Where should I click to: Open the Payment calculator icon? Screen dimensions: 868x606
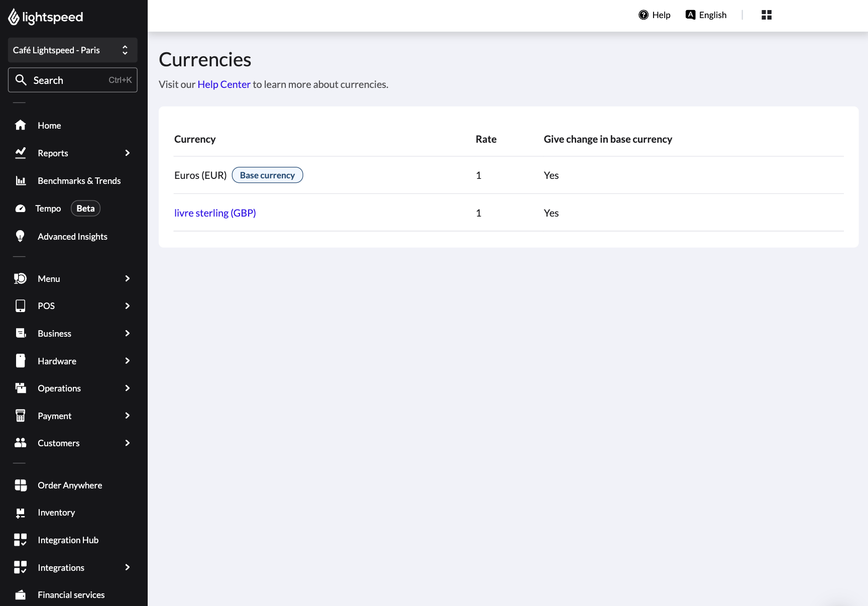(20, 416)
